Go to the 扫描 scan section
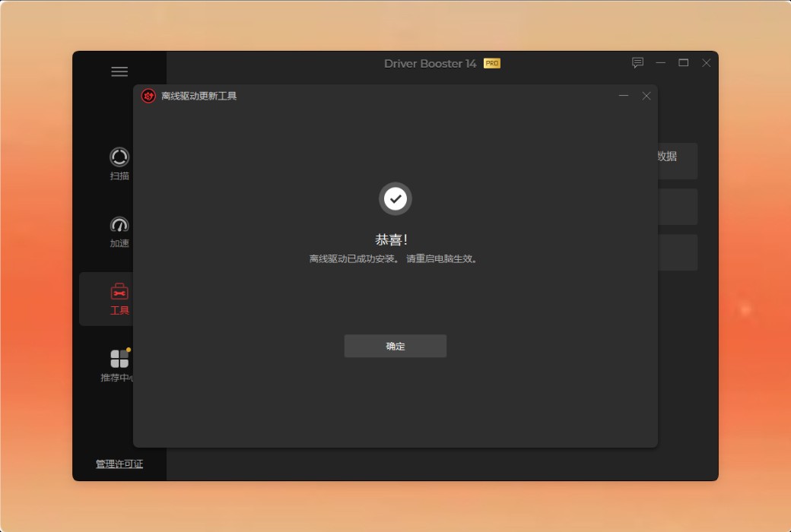This screenshot has height=532, width=791. tap(119, 164)
